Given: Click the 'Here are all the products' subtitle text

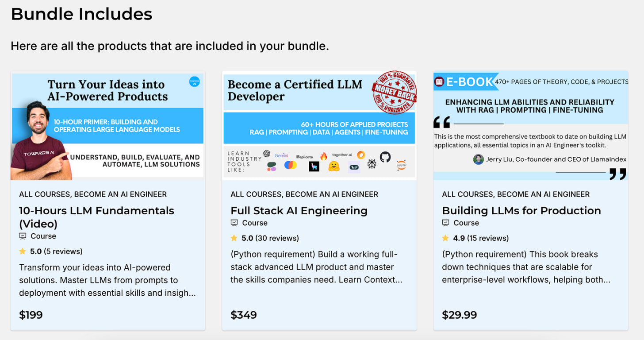Looking at the screenshot, I should pos(170,46).
